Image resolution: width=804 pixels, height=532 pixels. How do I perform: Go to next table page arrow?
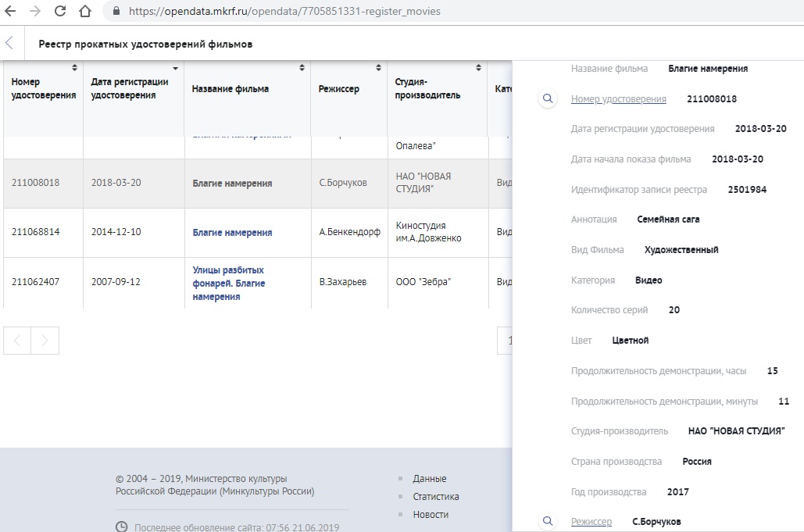[45, 341]
